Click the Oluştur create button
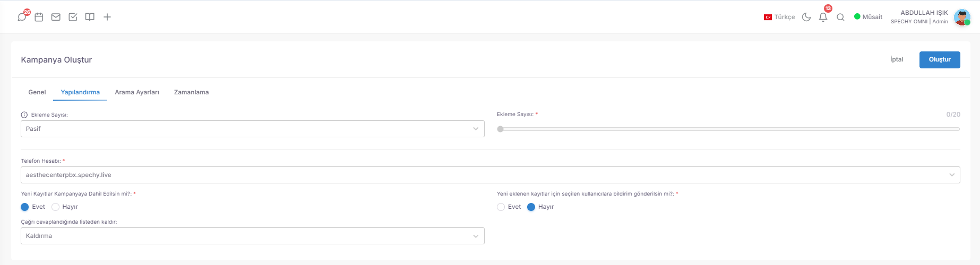 [x=940, y=59]
